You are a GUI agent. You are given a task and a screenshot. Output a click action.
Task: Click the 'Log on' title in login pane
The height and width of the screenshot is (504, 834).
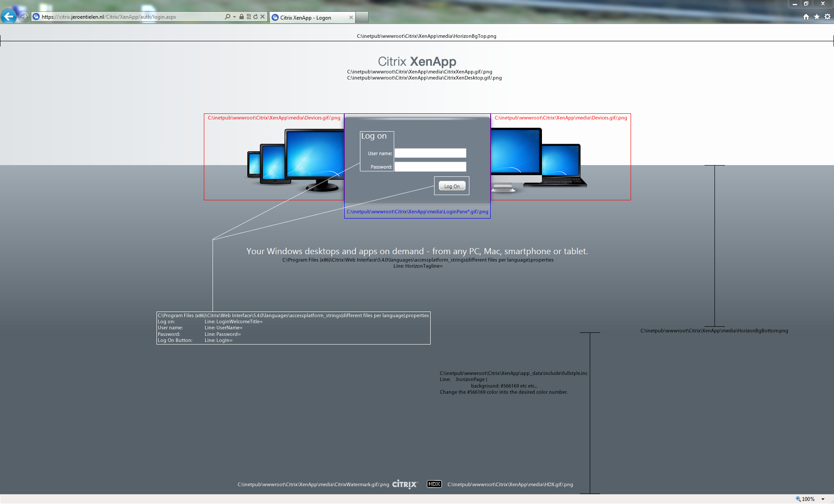pyautogui.click(x=374, y=136)
